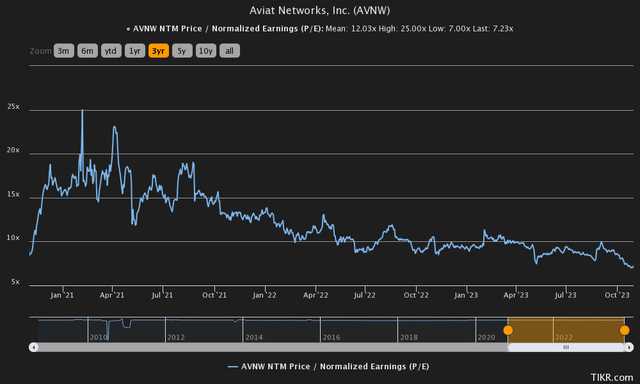The height and width of the screenshot is (384, 640).
Task: Switch to the 10y zoom range
Action: point(206,51)
